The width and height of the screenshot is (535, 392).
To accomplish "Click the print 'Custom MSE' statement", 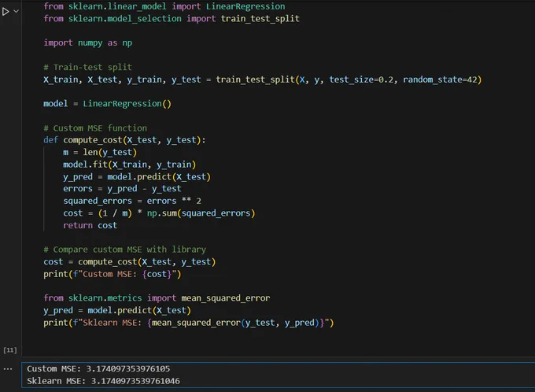I will (x=113, y=274).
